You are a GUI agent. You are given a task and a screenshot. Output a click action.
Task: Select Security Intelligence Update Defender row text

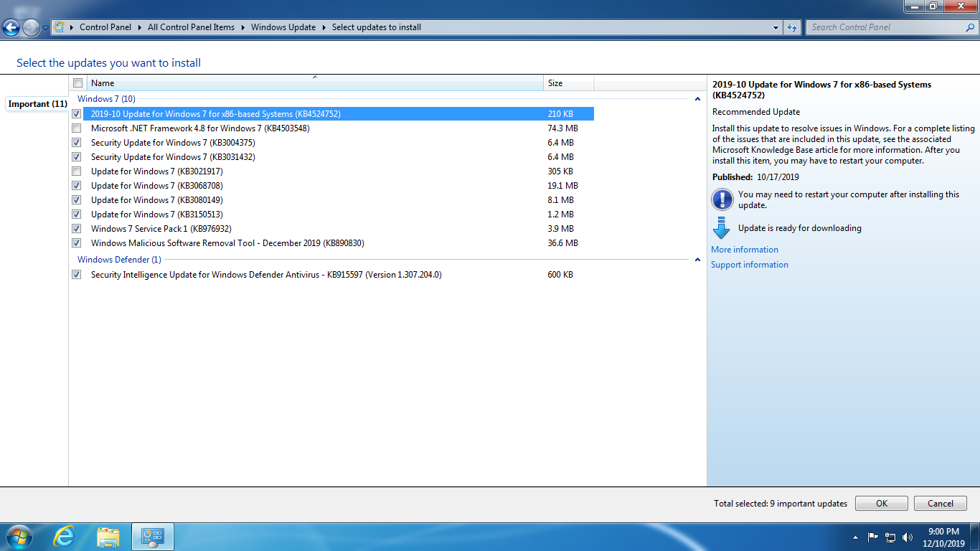[266, 275]
